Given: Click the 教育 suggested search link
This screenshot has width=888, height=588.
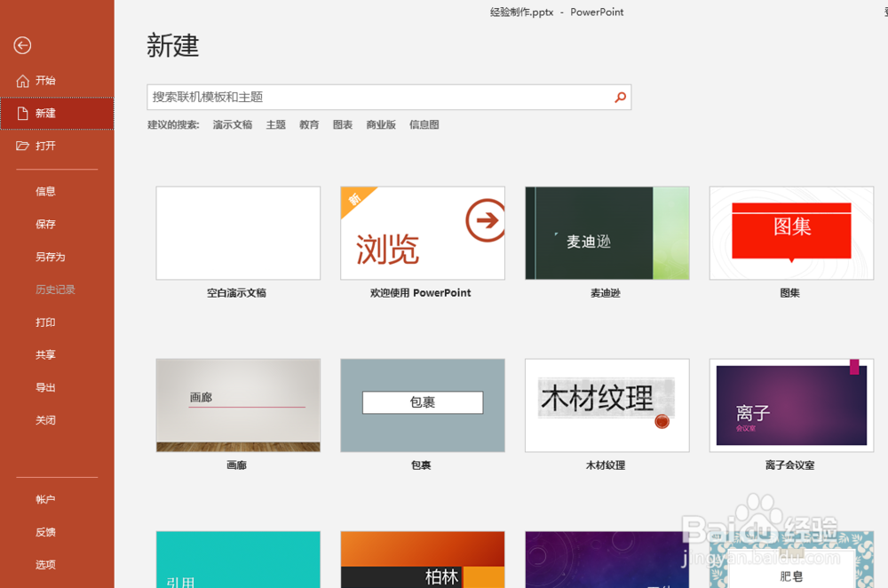Looking at the screenshot, I should pos(309,124).
